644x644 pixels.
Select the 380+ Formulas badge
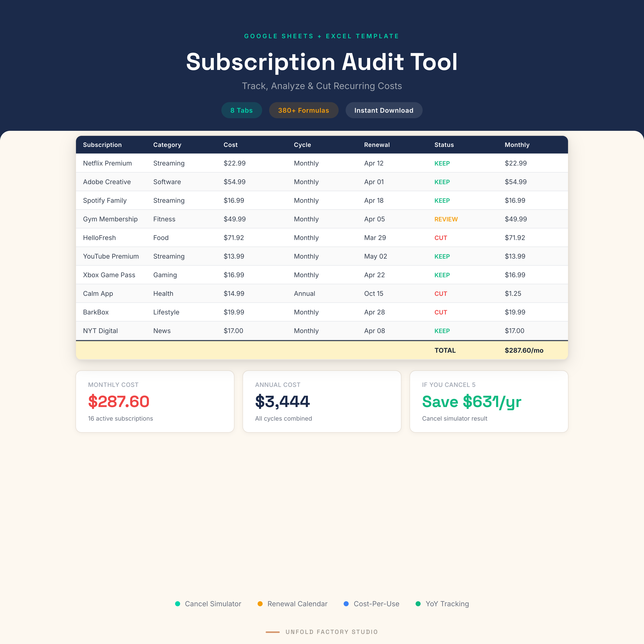(x=304, y=110)
